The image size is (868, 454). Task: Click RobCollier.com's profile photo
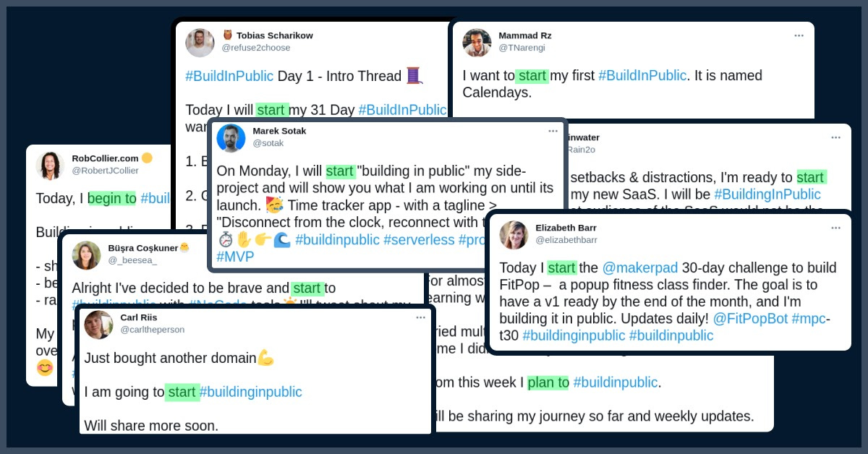[x=50, y=166]
